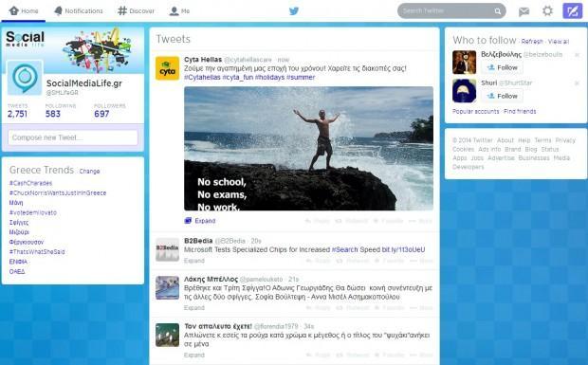Favorite the Λάκης Μπέλλος tweet

(x=389, y=308)
